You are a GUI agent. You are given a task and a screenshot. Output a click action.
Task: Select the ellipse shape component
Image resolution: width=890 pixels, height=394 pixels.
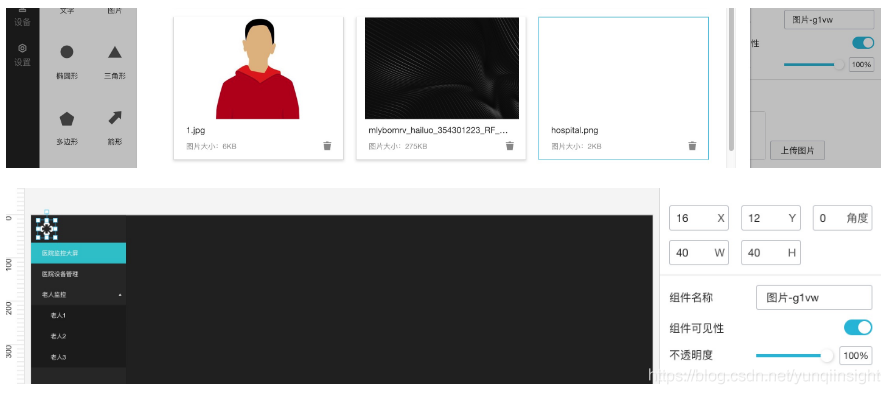[x=66, y=61]
